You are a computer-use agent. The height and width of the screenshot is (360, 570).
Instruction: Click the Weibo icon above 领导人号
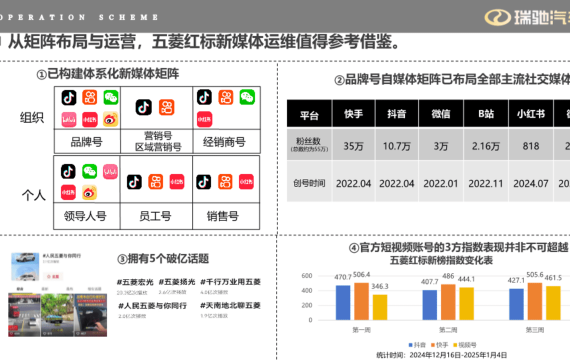(89, 193)
